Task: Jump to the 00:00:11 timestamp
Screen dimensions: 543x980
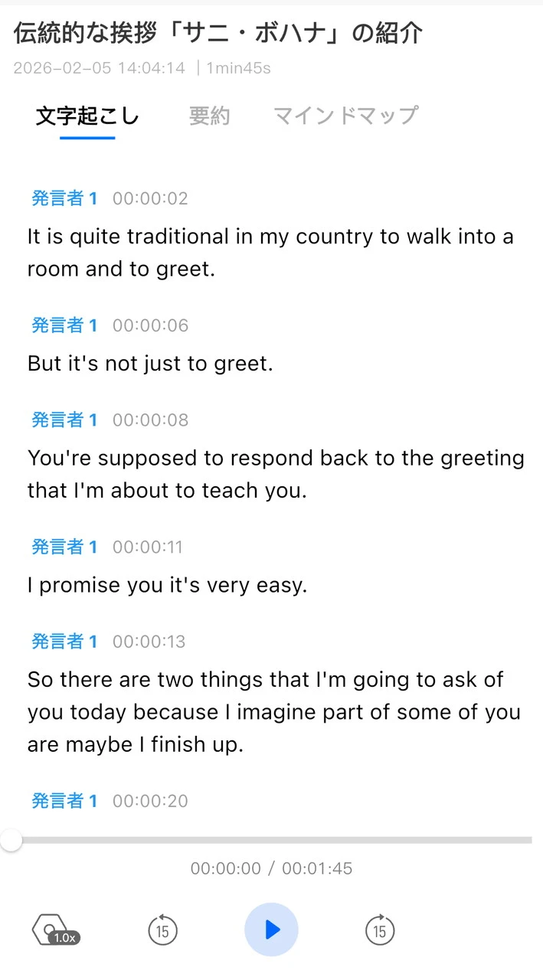Action: pyautogui.click(x=148, y=547)
